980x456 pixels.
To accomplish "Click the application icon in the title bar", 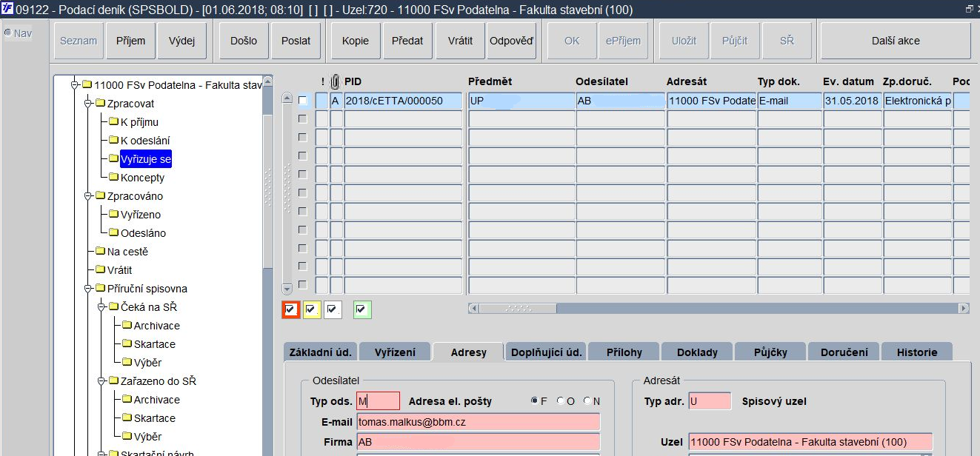I will (7, 9).
